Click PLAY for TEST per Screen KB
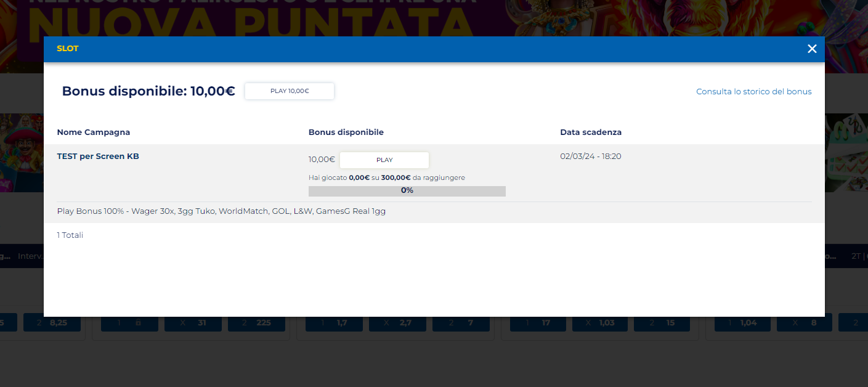This screenshot has width=868, height=387. 384,160
